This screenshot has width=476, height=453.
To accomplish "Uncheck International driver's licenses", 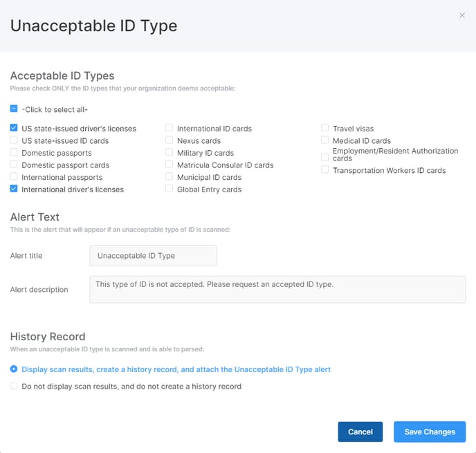I will (x=14, y=188).
